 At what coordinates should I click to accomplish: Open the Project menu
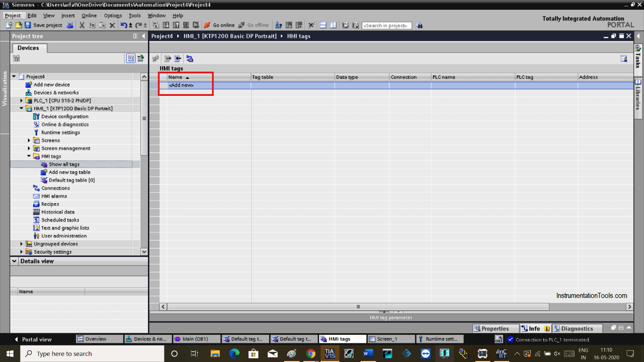[13, 15]
